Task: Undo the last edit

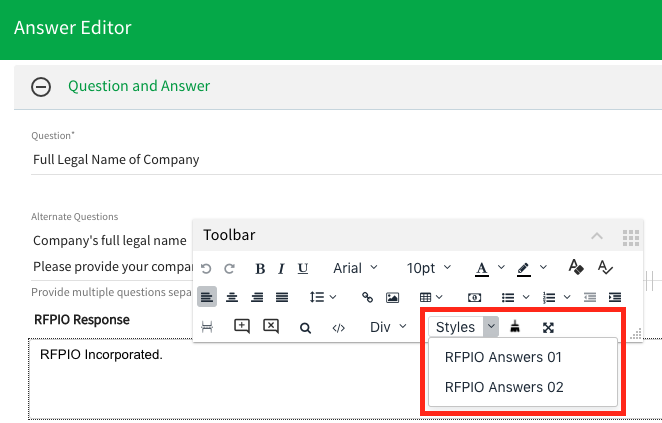Action: (206, 268)
